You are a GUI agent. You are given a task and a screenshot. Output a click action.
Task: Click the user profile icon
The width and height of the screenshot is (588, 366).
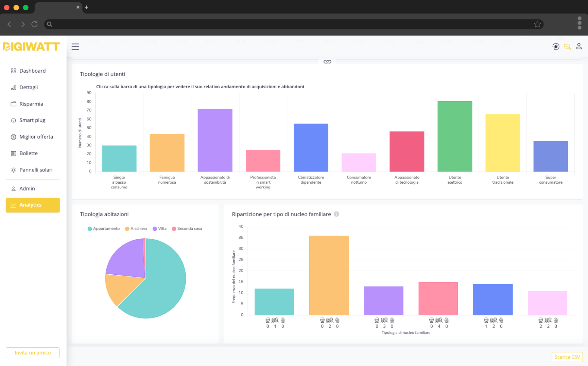click(578, 47)
